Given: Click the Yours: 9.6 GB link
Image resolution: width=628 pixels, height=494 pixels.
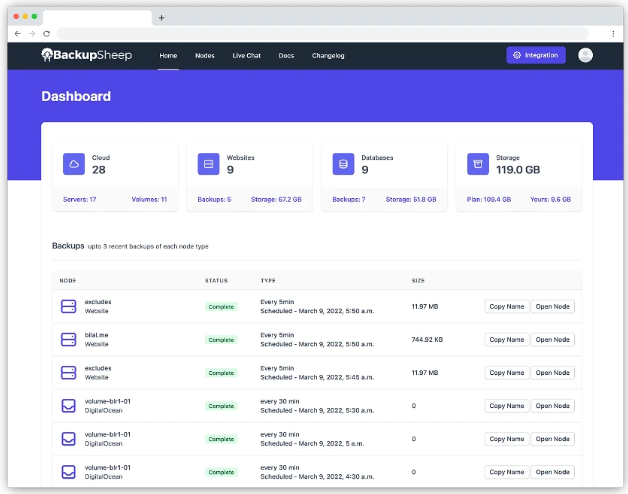Looking at the screenshot, I should pyautogui.click(x=551, y=200).
